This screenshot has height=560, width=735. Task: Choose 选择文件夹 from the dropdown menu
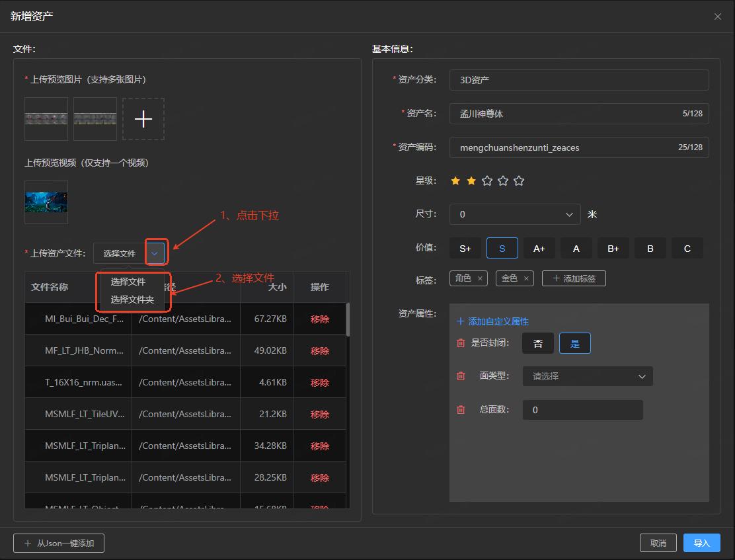132,300
